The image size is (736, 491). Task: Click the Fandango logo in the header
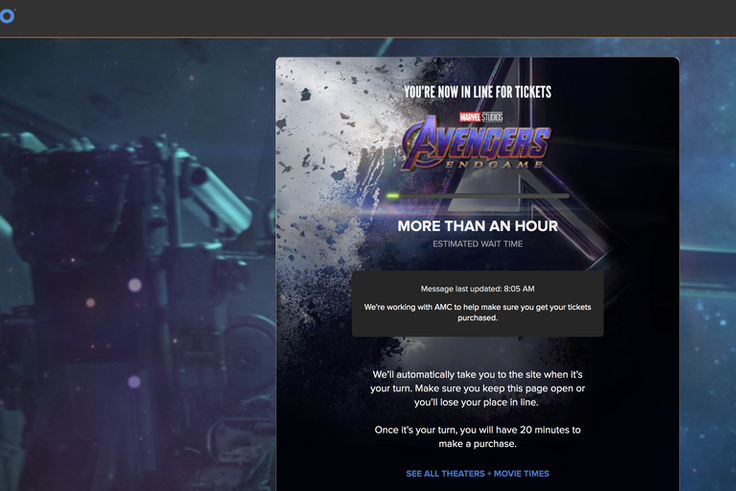(7, 16)
